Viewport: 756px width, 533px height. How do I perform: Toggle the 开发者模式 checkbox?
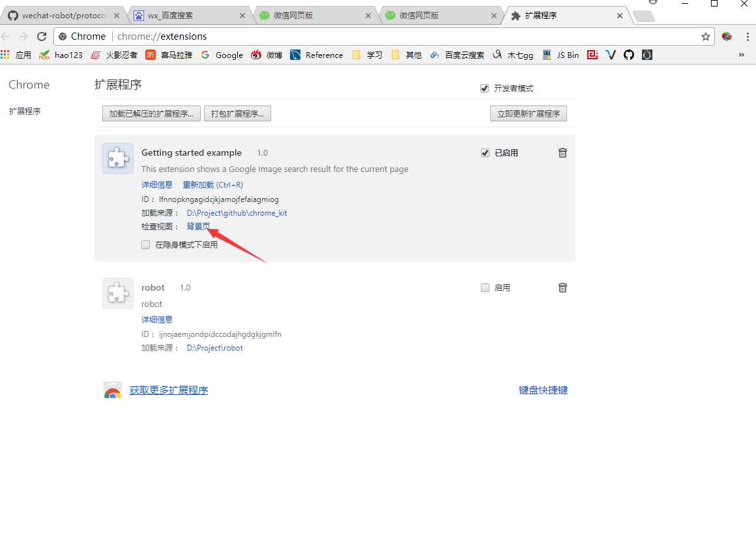(484, 88)
